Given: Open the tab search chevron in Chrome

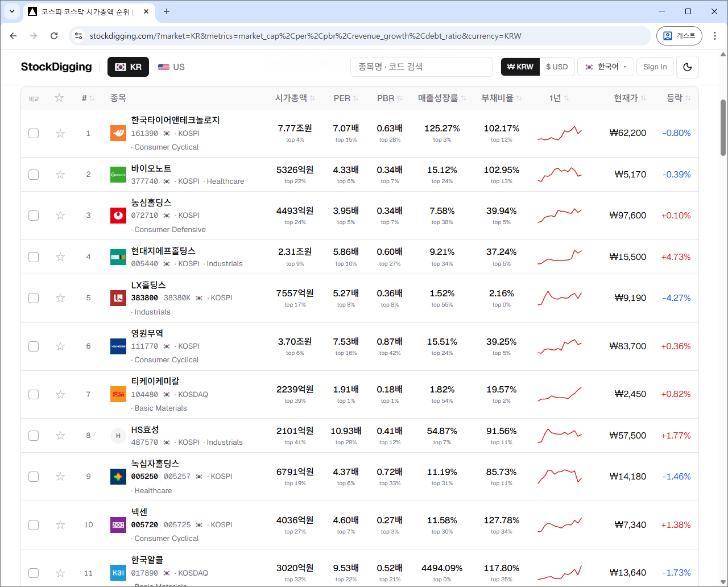Looking at the screenshot, I should tap(12, 11).
